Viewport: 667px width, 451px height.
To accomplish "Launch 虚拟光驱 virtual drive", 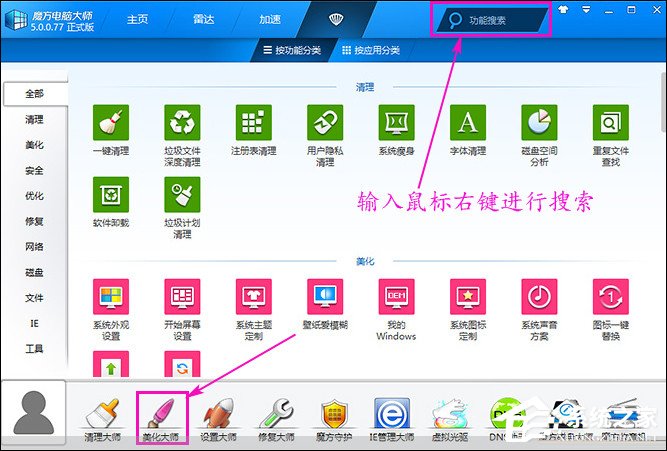I will tap(450, 419).
